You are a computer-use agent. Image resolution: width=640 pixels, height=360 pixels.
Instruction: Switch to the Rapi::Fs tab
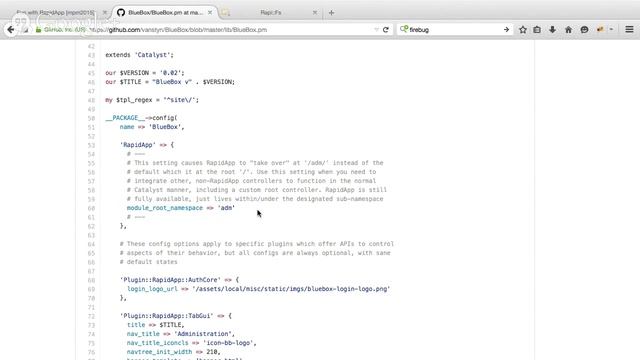(271, 13)
